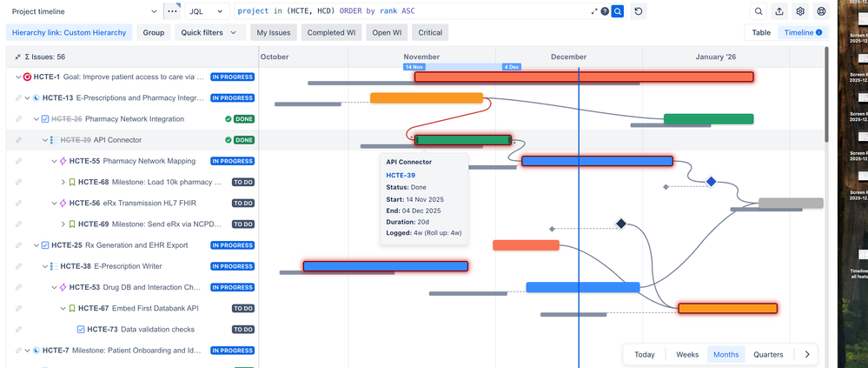Open the search magnifier at top right
The height and width of the screenshot is (368, 868).
759,11
